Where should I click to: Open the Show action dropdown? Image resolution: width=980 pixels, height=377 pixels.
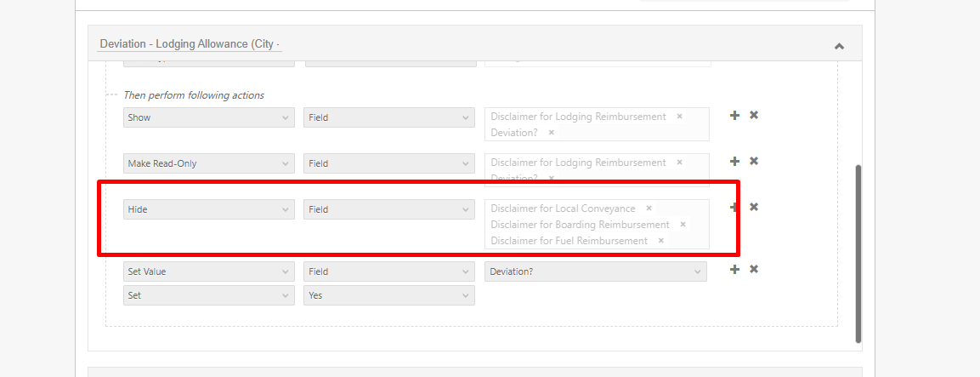pyautogui.click(x=209, y=117)
